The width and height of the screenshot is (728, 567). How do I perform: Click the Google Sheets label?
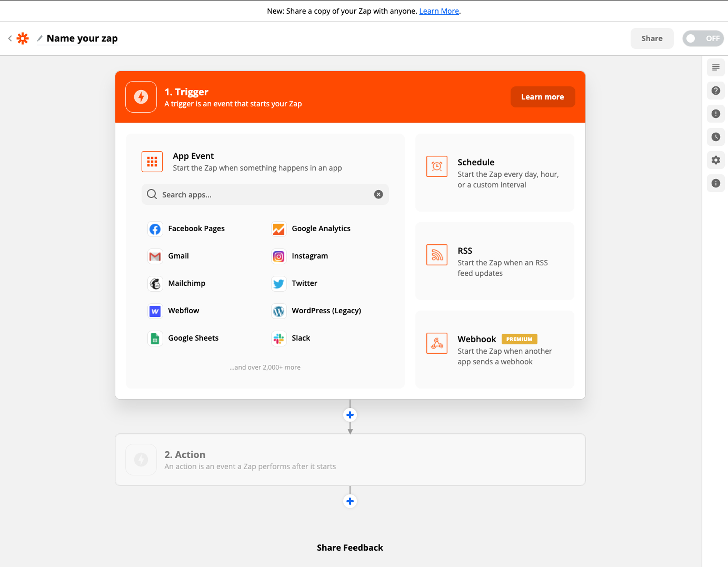tap(193, 338)
